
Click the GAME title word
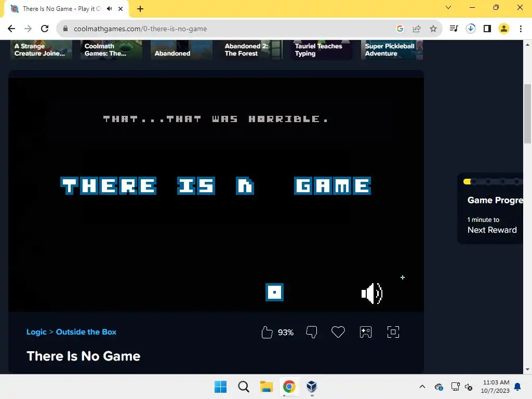pos(332,185)
